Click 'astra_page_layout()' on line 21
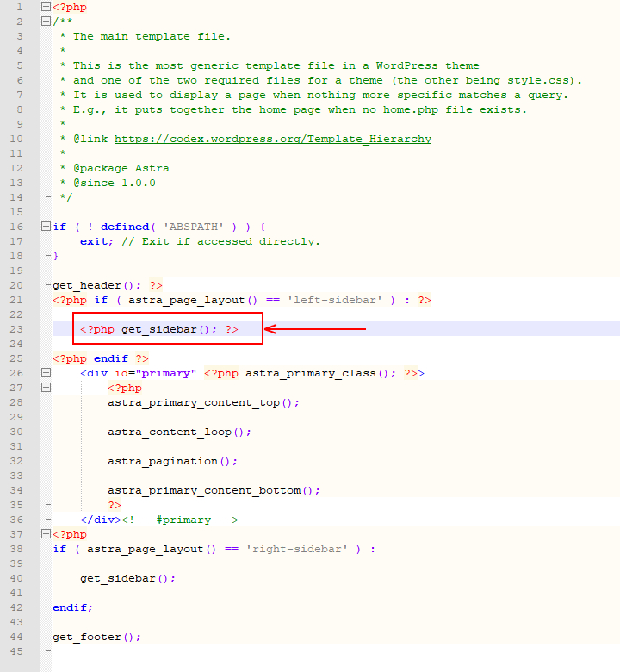Screen dimensions: 620x672 pyautogui.click(x=193, y=301)
